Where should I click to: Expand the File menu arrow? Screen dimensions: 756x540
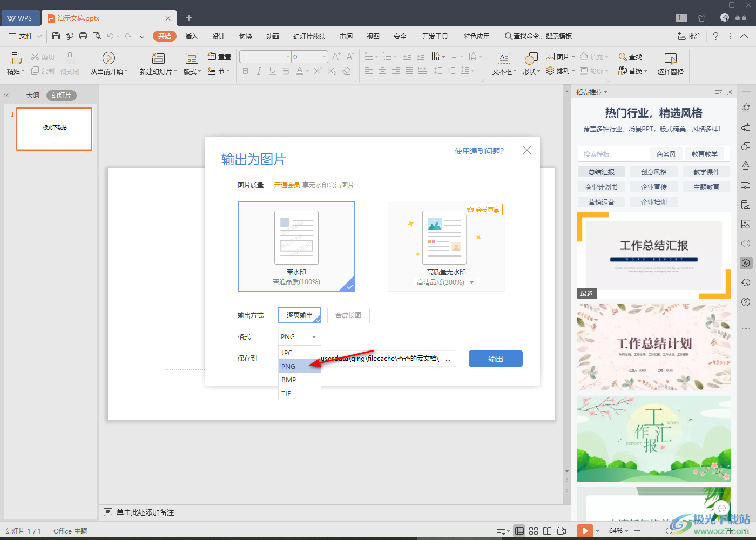coord(39,36)
